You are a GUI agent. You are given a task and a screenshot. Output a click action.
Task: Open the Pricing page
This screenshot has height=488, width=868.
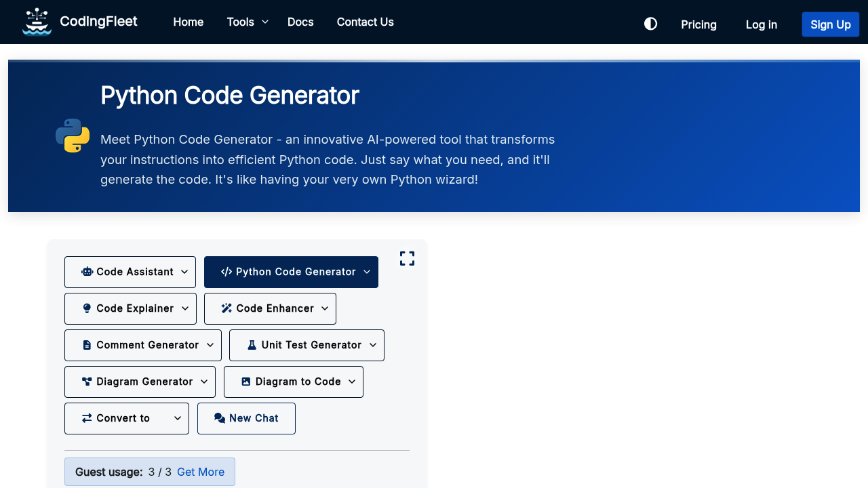pyautogui.click(x=698, y=24)
